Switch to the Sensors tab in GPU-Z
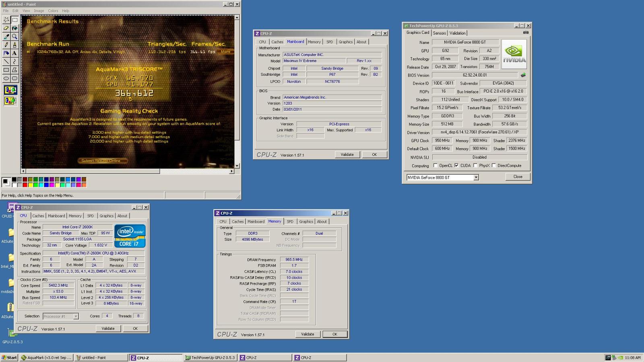Viewport: 644px width, 362px height. tap(440, 33)
